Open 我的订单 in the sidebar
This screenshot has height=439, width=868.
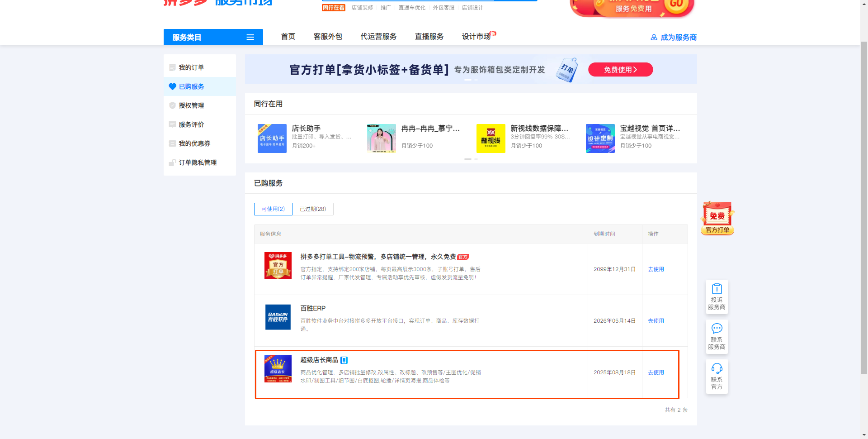[191, 67]
